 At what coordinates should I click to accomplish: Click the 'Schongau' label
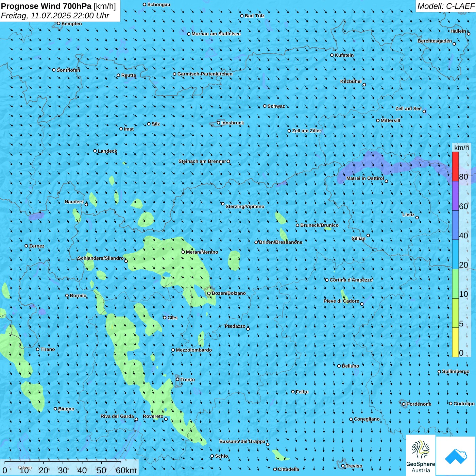[x=159, y=4]
